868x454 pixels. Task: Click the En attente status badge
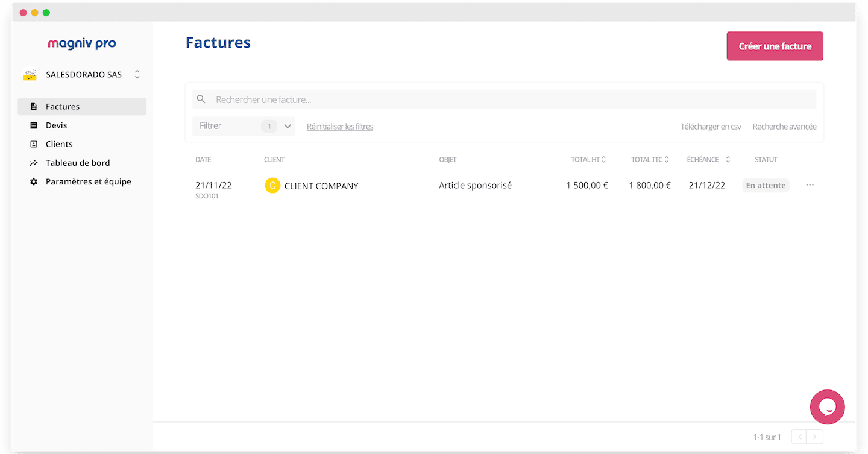pyautogui.click(x=766, y=185)
